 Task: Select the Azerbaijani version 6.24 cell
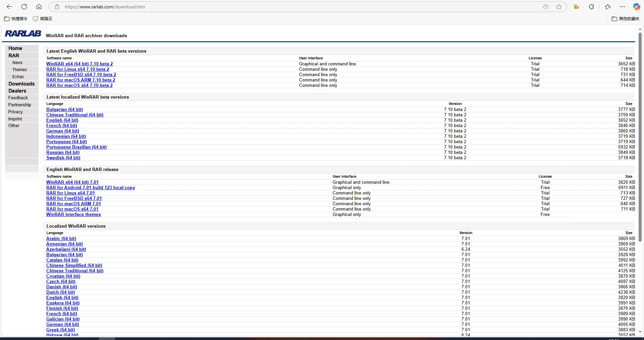tap(466, 249)
